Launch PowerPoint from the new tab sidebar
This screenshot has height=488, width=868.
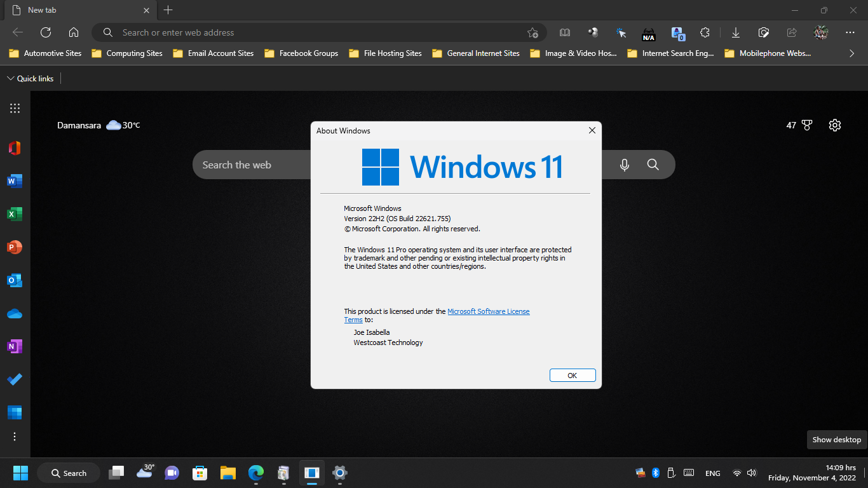[15, 247]
